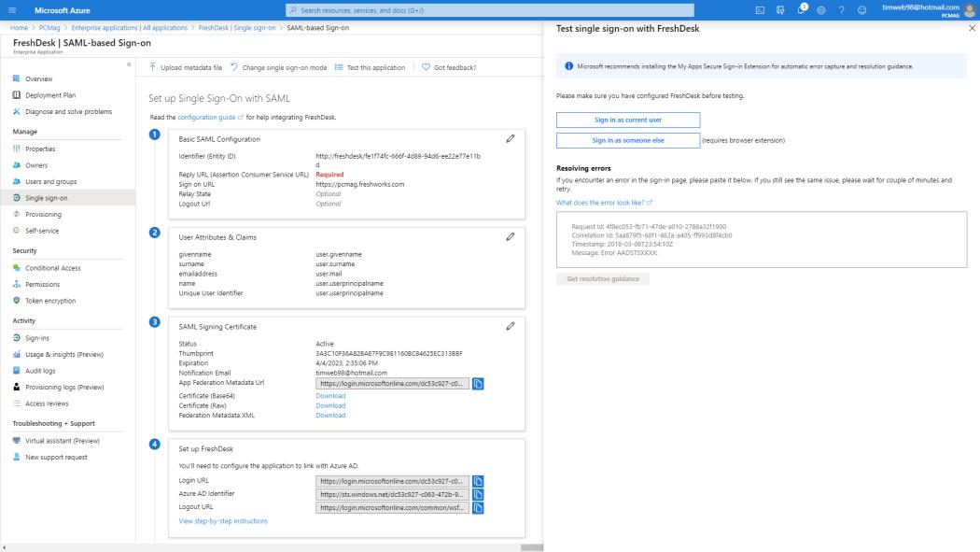The height and width of the screenshot is (552, 980).
Task: Edit User Attributes & Claims with pencil
Action: click(510, 237)
